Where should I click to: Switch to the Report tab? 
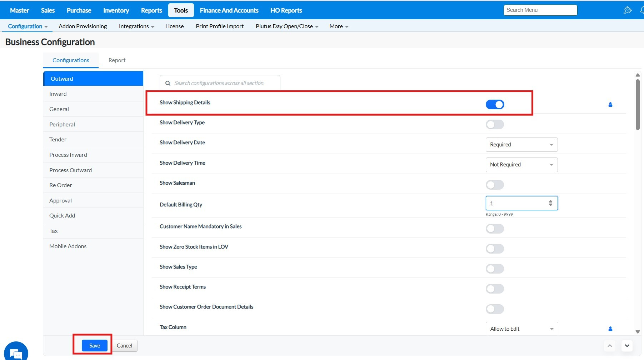pos(117,60)
